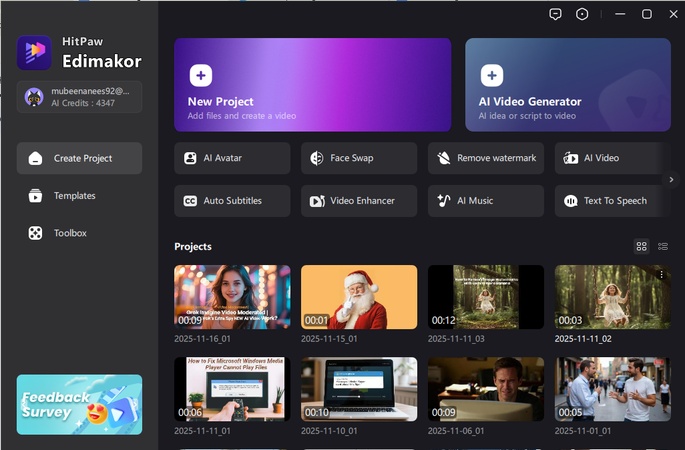This screenshot has height=450, width=685.
Task: Click the plus icon on New Project
Action: (x=200, y=75)
